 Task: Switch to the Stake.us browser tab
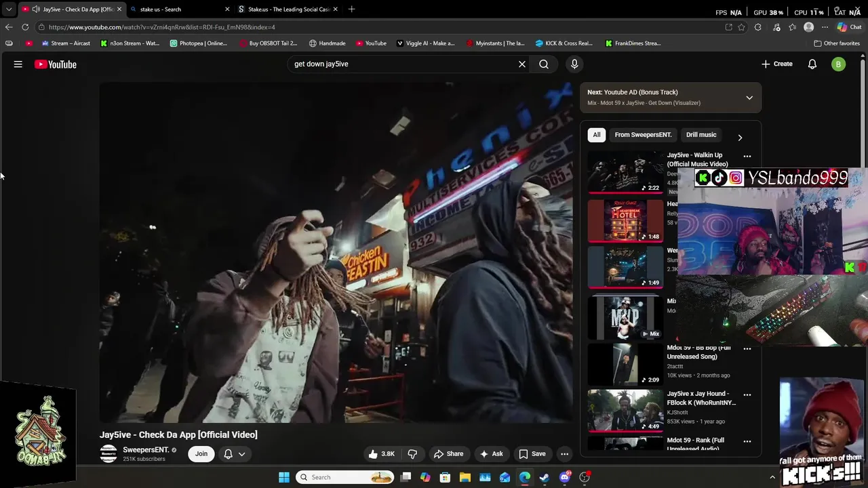[x=288, y=9]
